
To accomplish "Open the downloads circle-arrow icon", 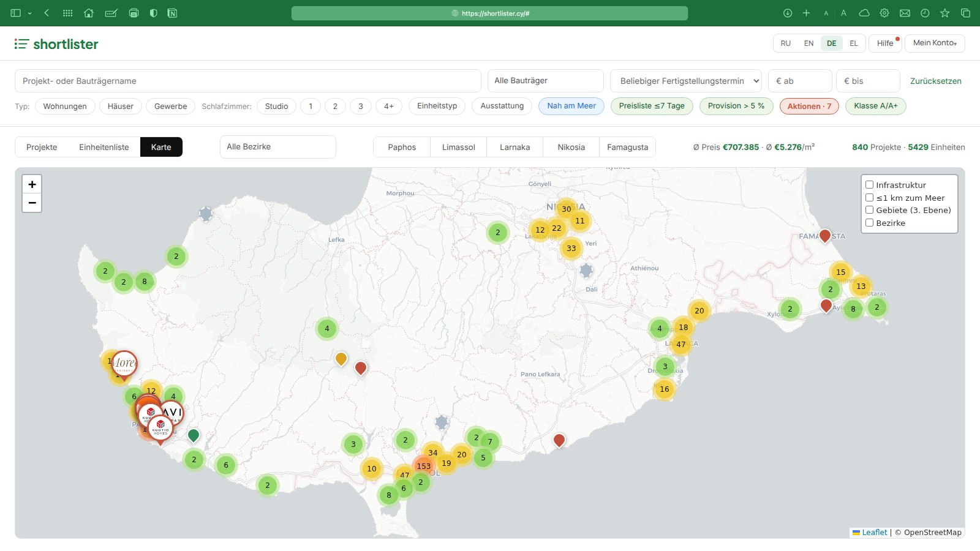I will point(788,13).
